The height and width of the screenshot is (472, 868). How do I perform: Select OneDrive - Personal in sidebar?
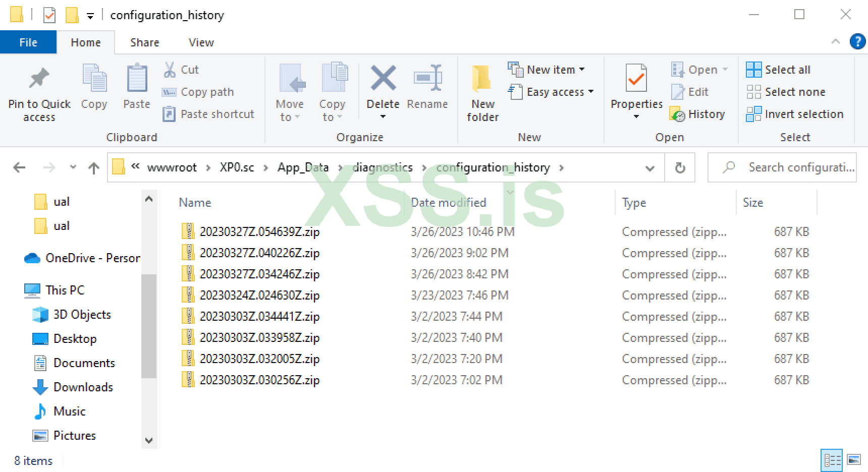[82, 258]
